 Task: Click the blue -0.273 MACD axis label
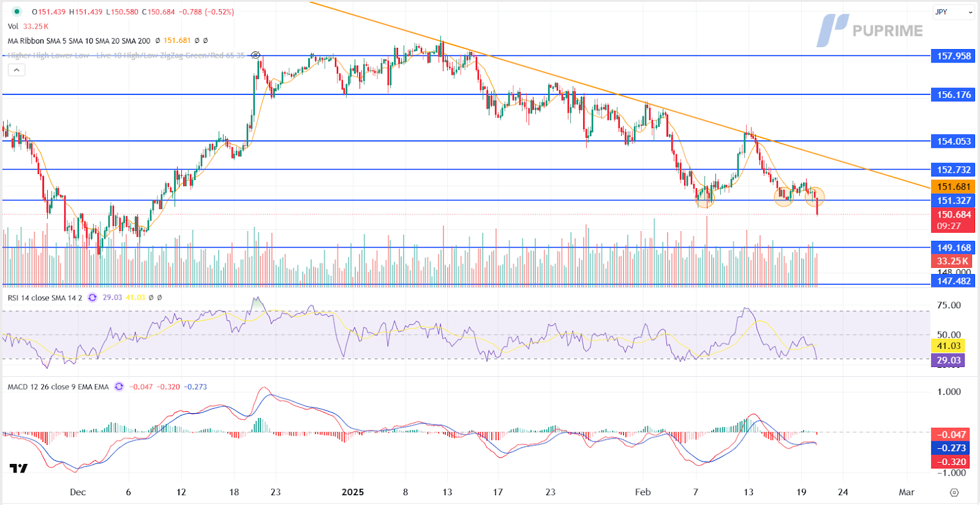pyautogui.click(x=951, y=448)
